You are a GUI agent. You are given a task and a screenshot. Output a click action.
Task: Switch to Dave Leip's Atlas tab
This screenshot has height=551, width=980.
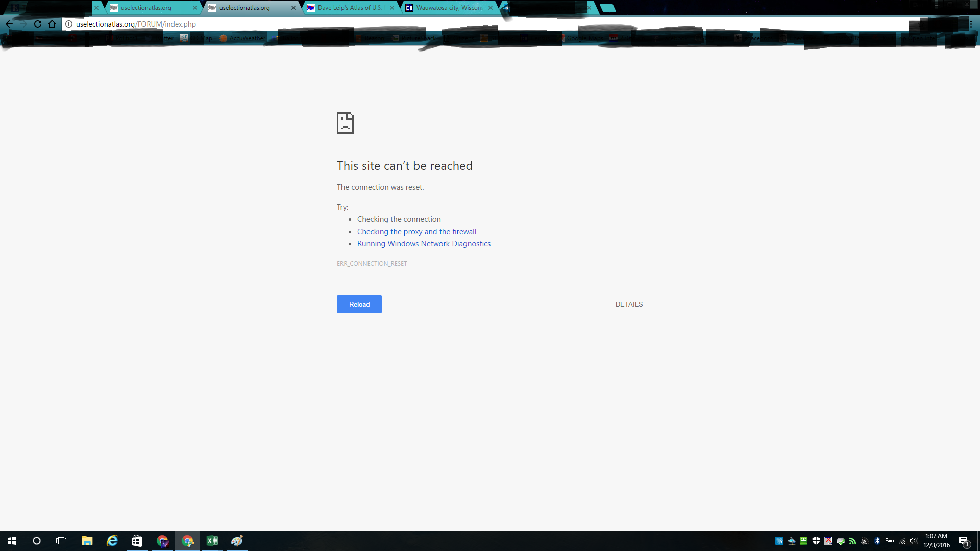pos(349,8)
